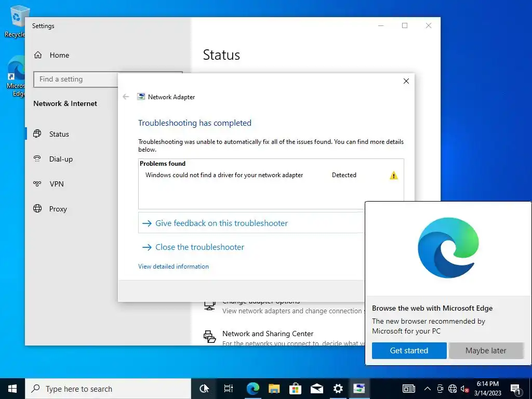Image resolution: width=532 pixels, height=399 pixels.
Task: Click Close the troubleshooter
Action: pos(193,247)
